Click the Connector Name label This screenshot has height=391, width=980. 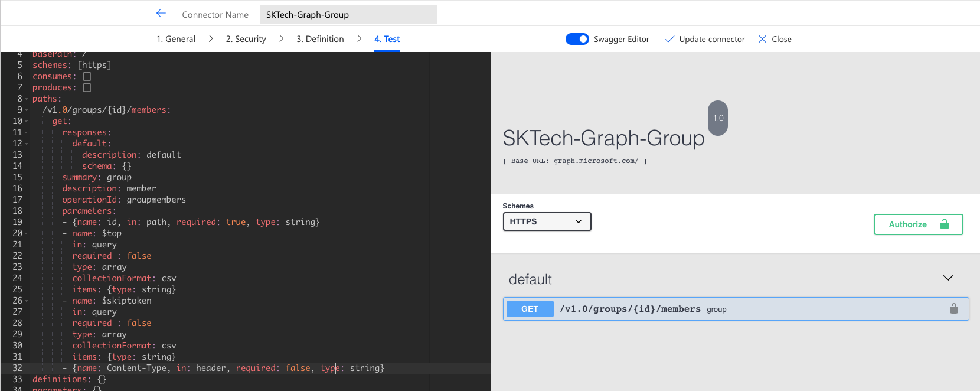coord(215,15)
